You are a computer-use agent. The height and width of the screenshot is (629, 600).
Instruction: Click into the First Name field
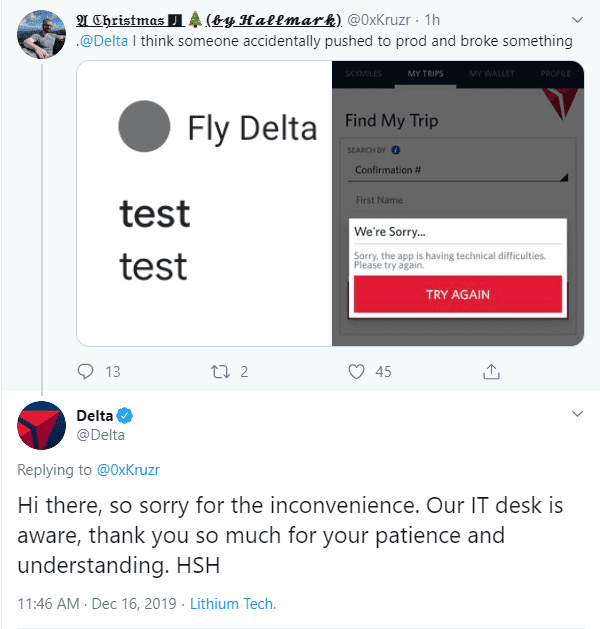coord(458,200)
